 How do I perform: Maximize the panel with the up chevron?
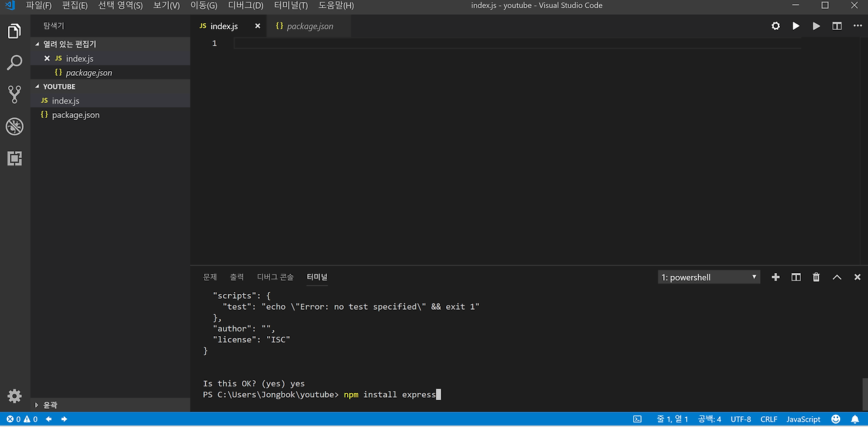(837, 277)
